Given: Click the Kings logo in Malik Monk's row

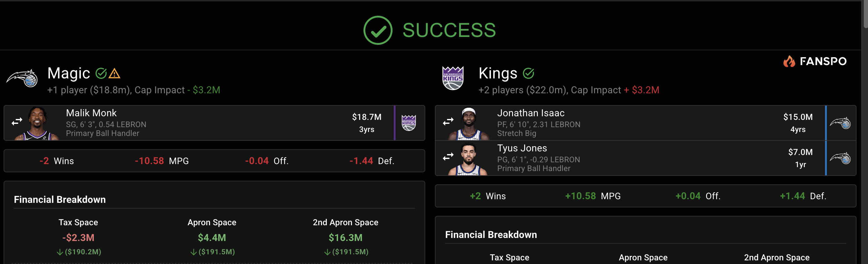Looking at the screenshot, I should coord(409,123).
